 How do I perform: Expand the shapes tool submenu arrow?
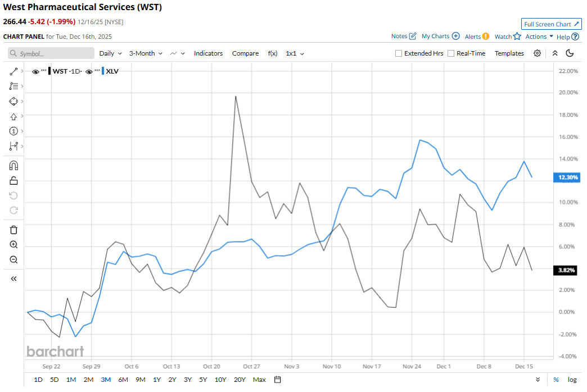pyautogui.click(x=22, y=101)
